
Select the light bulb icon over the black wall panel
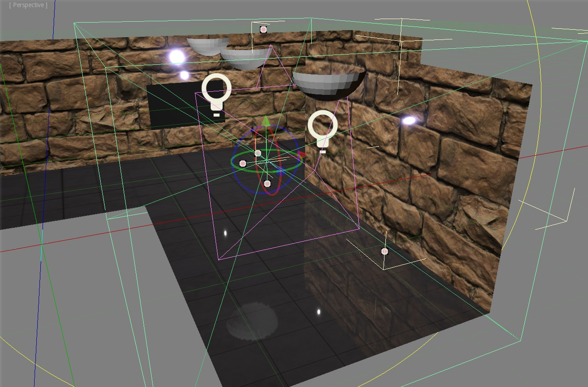tap(216, 95)
